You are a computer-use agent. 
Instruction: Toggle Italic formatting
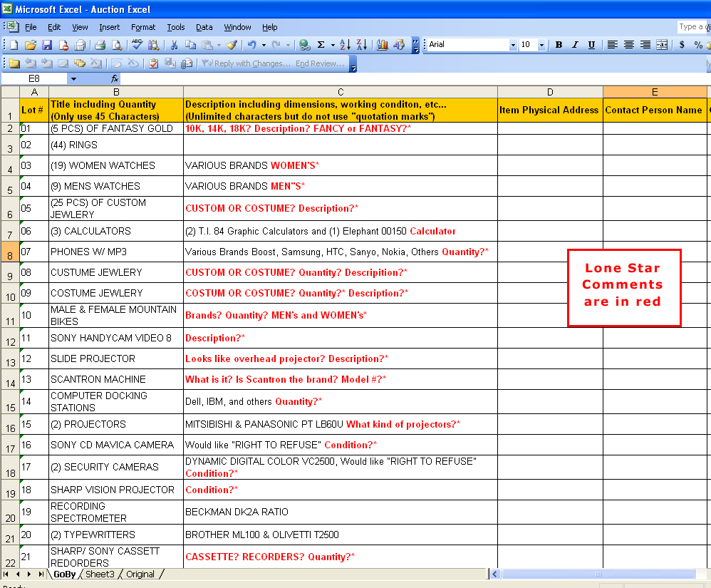pyautogui.click(x=575, y=45)
